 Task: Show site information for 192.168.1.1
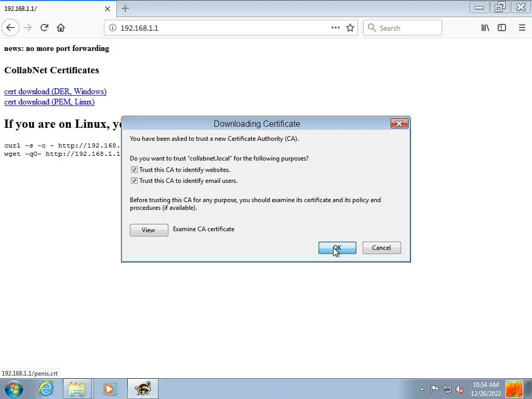click(x=112, y=28)
